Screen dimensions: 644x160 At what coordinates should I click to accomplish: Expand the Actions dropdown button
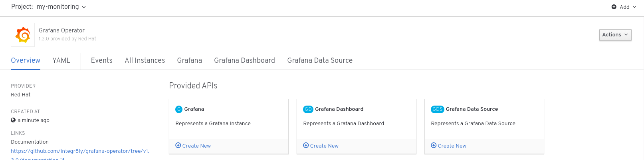click(615, 35)
